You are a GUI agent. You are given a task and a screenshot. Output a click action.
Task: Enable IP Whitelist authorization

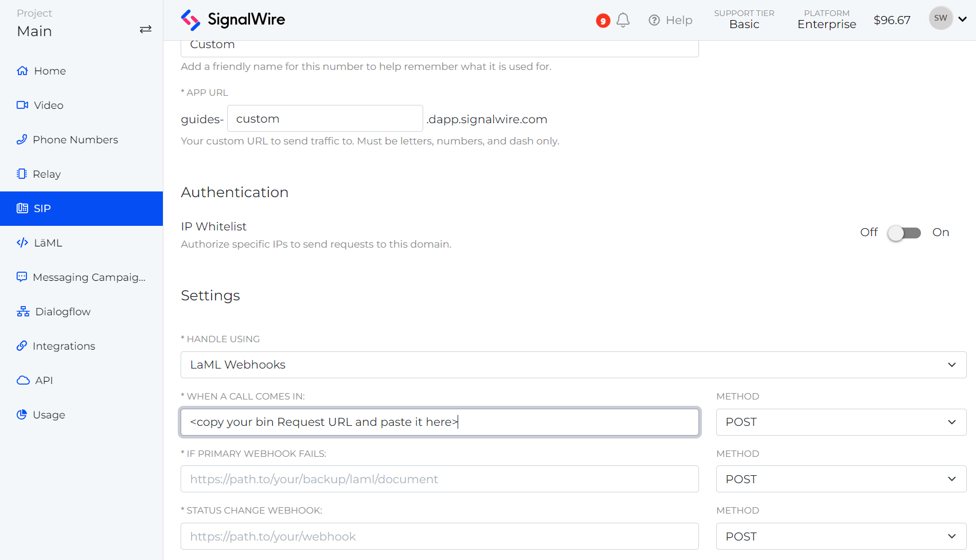[904, 233]
